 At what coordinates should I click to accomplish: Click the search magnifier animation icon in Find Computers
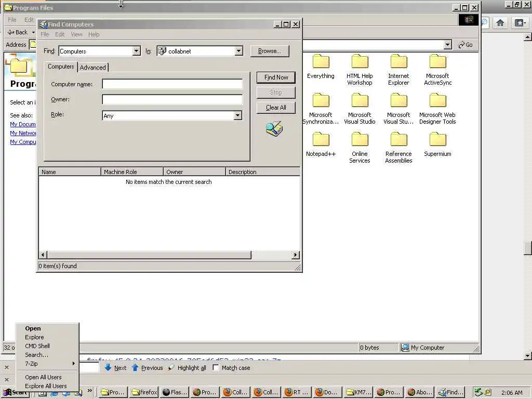(x=274, y=129)
